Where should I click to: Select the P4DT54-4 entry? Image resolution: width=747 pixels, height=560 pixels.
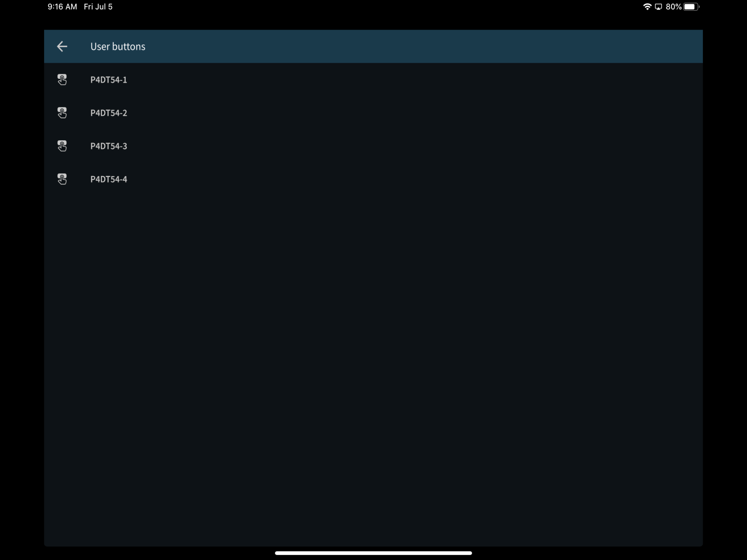(373, 179)
